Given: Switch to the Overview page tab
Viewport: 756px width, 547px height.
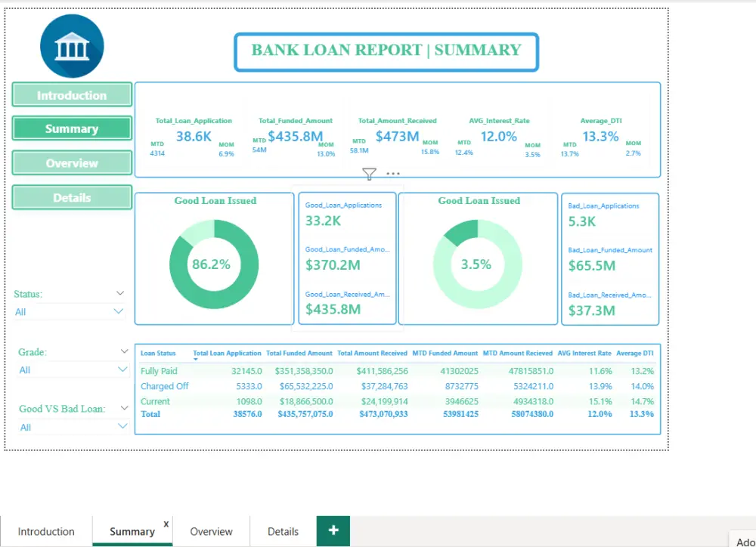Looking at the screenshot, I should point(211,531).
